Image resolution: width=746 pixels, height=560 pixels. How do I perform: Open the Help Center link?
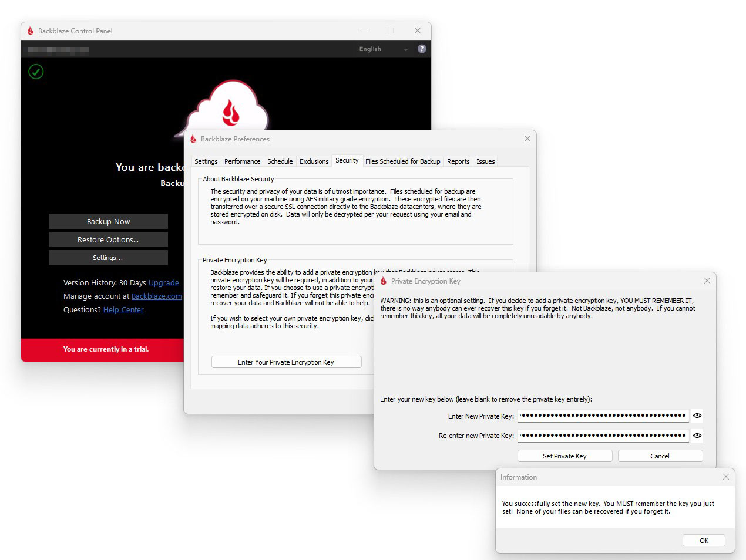[x=123, y=310]
